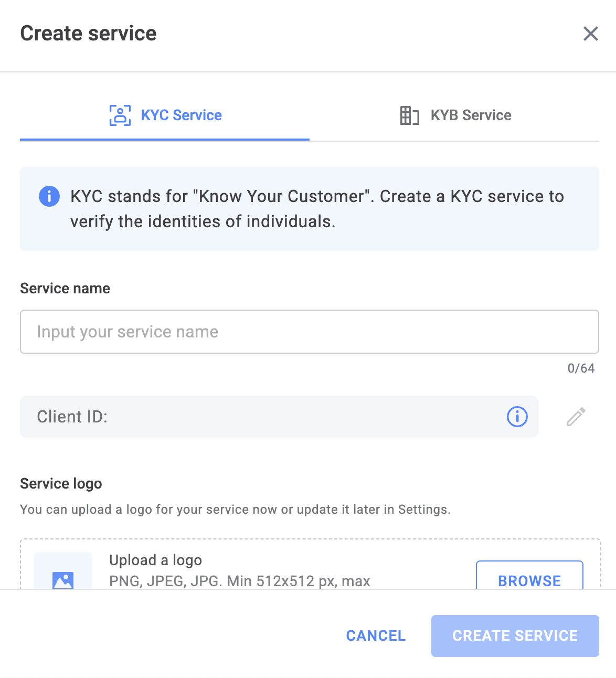Click the 0/64 character counter

581,368
